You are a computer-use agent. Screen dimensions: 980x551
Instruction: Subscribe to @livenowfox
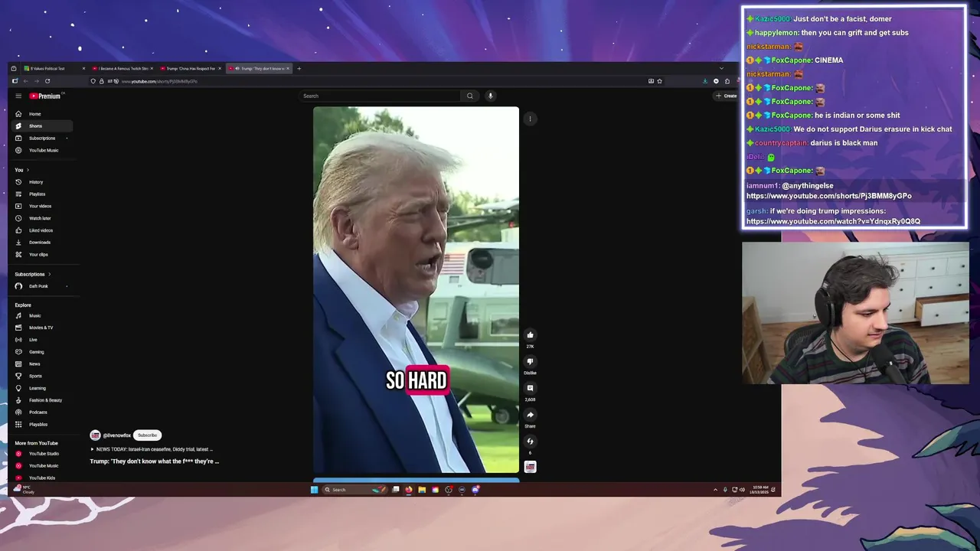[147, 435]
